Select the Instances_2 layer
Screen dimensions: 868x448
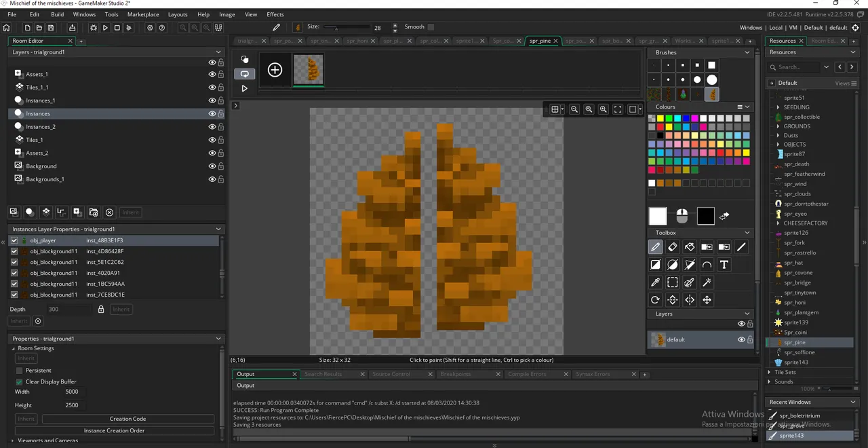pyautogui.click(x=41, y=127)
